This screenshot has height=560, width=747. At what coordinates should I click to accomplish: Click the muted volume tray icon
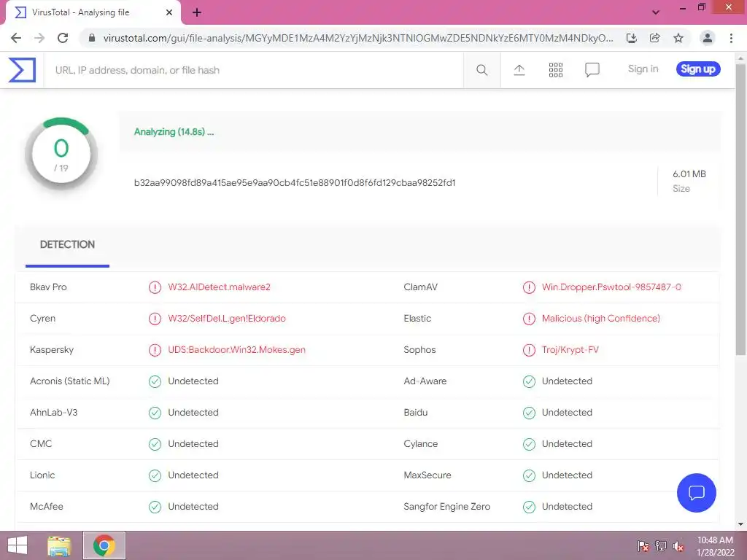point(678,546)
